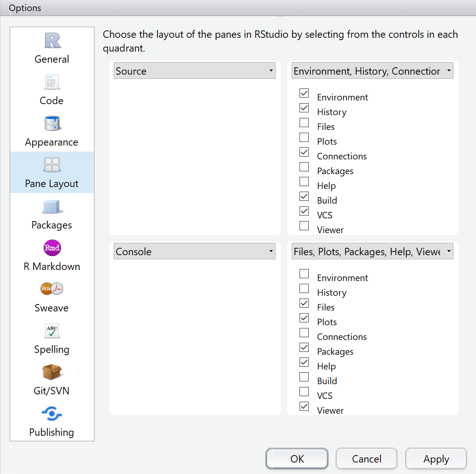This screenshot has width=476, height=474.
Task: Select the Code document icon
Action: pyautogui.click(x=52, y=82)
